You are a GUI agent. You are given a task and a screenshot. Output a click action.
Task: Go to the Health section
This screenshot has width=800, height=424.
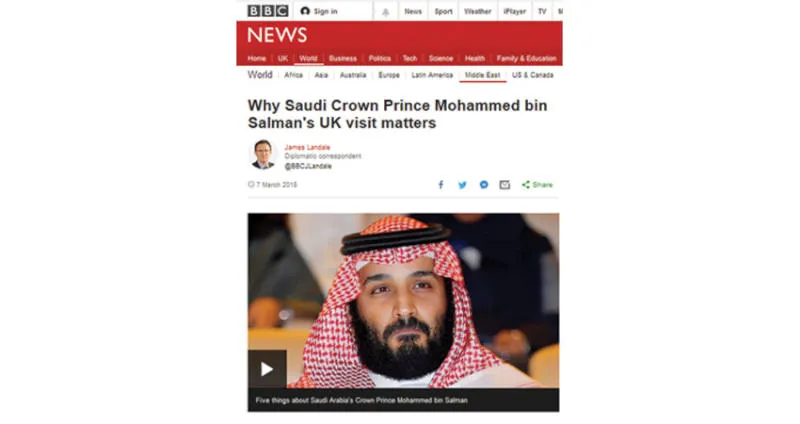[x=474, y=58]
